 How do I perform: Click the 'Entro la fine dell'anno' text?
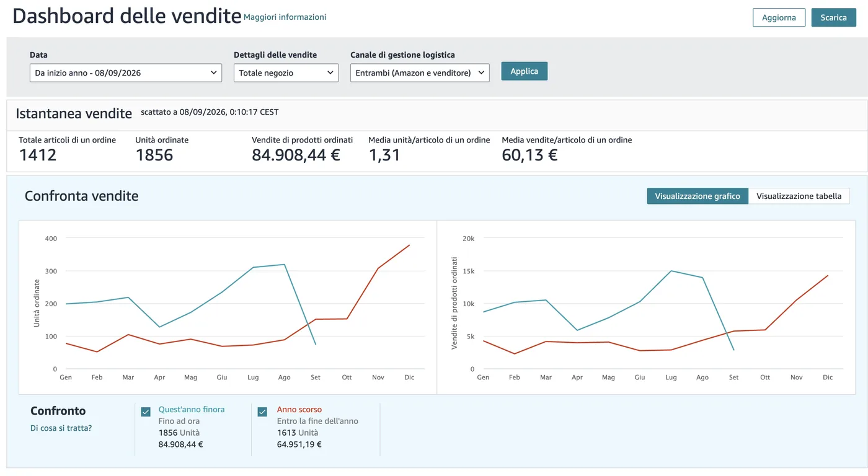[317, 421]
